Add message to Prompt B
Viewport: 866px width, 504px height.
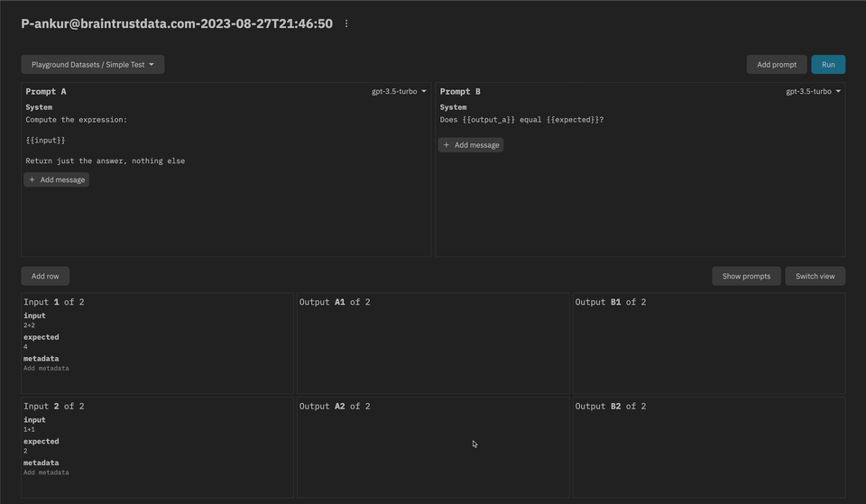click(471, 144)
